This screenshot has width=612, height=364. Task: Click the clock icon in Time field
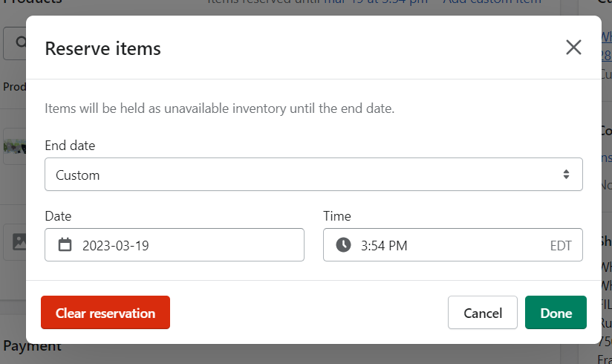(x=343, y=245)
